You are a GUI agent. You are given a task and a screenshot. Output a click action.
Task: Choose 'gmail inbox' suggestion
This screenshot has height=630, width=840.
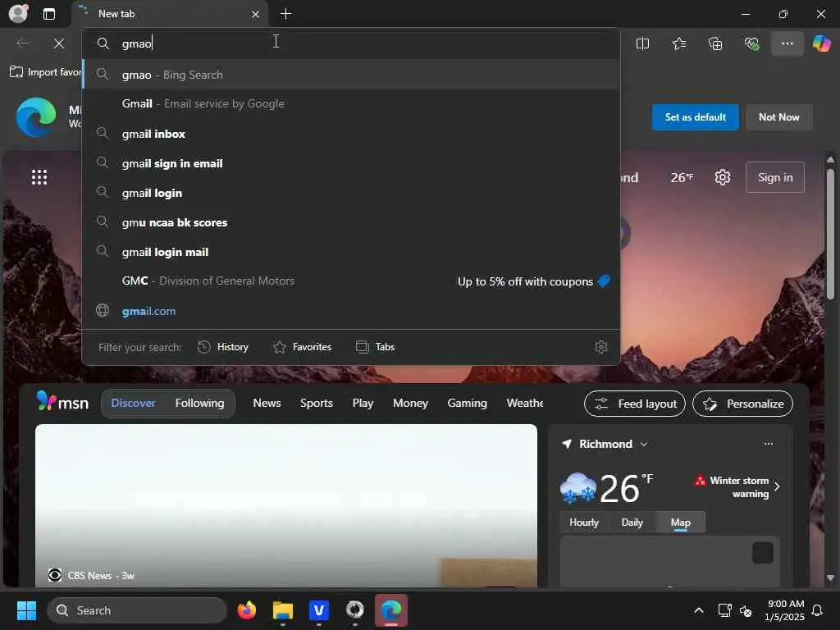point(351,134)
